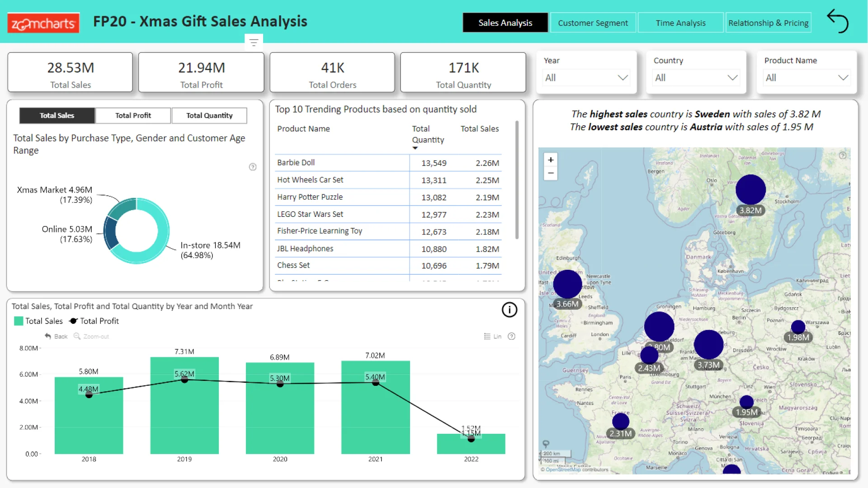
Task: Click the 2019 sales bar
Action: [184, 406]
